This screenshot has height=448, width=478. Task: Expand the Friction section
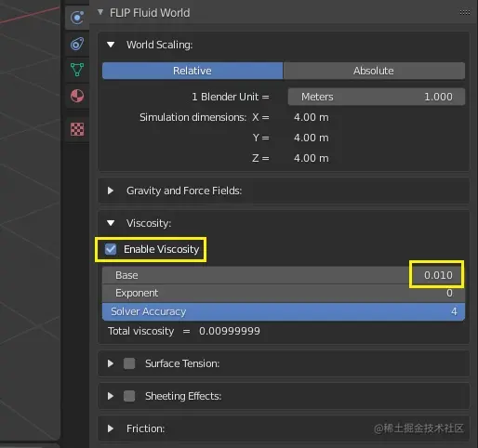pos(111,428)
